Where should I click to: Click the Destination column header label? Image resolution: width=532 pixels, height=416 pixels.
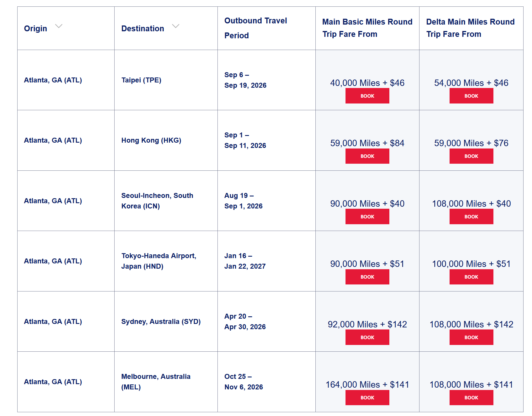click(143, 29)
